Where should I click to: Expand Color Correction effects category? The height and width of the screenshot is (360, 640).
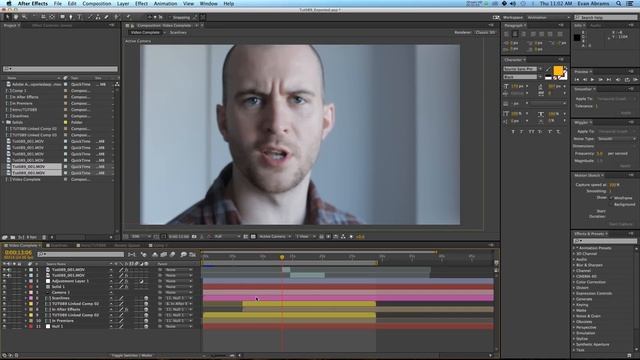point(574,282)
